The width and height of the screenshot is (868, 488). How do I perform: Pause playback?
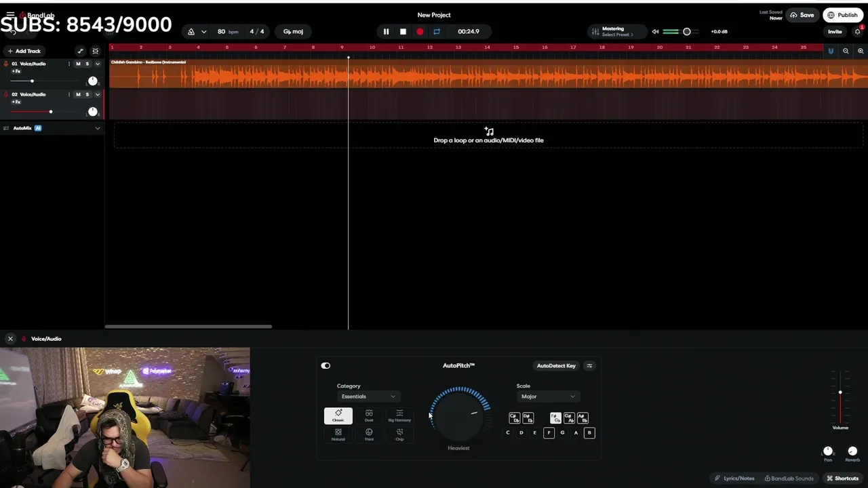pyautogui.click(x=386, y=32)
